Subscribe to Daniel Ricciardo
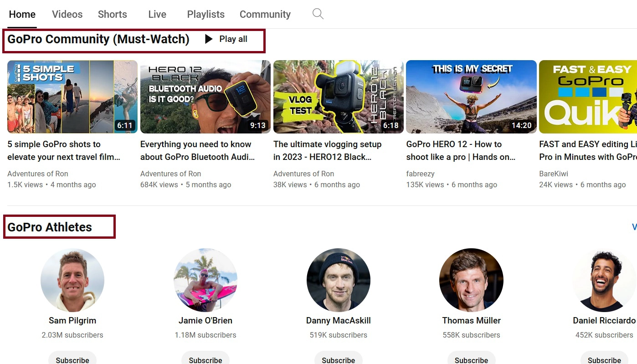637x364 pixels. 604,358
